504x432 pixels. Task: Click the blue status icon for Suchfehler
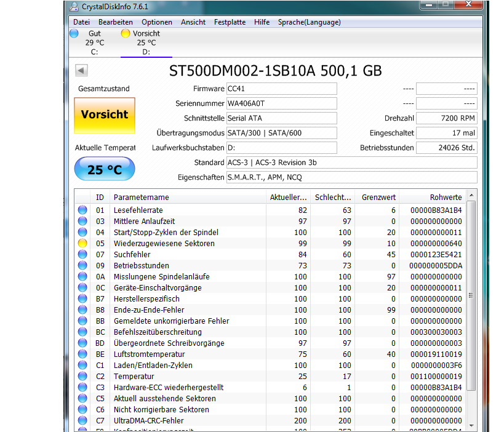[x=82, y=254]
